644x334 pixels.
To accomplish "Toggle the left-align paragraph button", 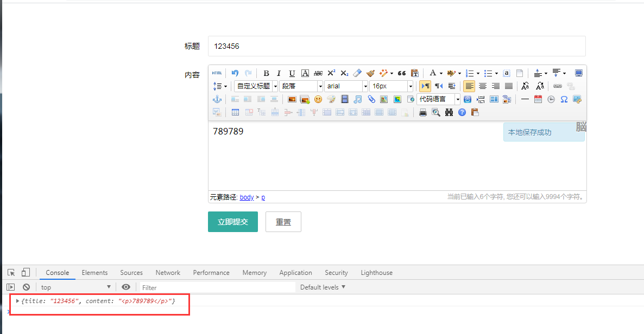I will coord(469,86).
